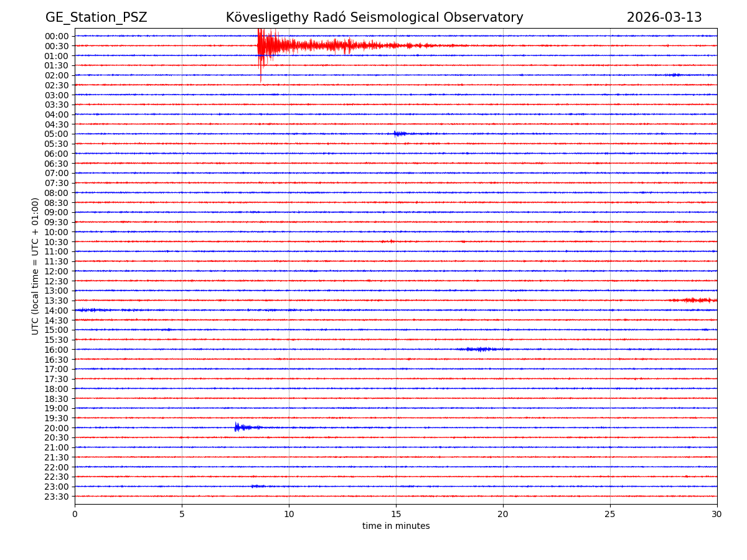Click the small blue event on 23:00 trace
747x560 pixels.
coord(258,486)
